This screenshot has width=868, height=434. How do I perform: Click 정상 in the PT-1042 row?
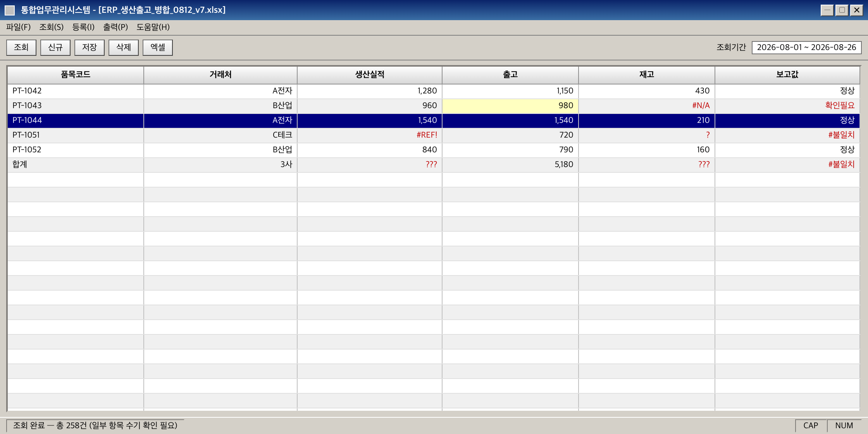click(x=787, y=91)
